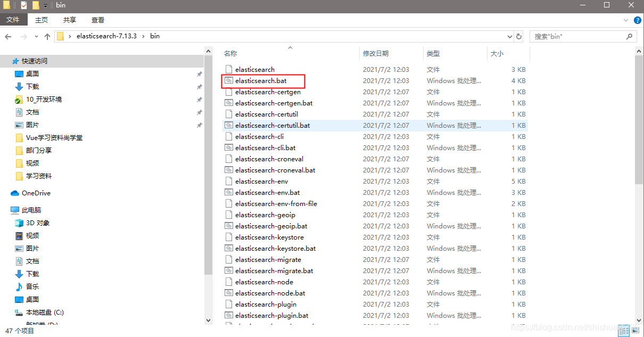Expand the ribbon with the chevron
The height and width of the screenshot is (337, 644).
(626, 20)
